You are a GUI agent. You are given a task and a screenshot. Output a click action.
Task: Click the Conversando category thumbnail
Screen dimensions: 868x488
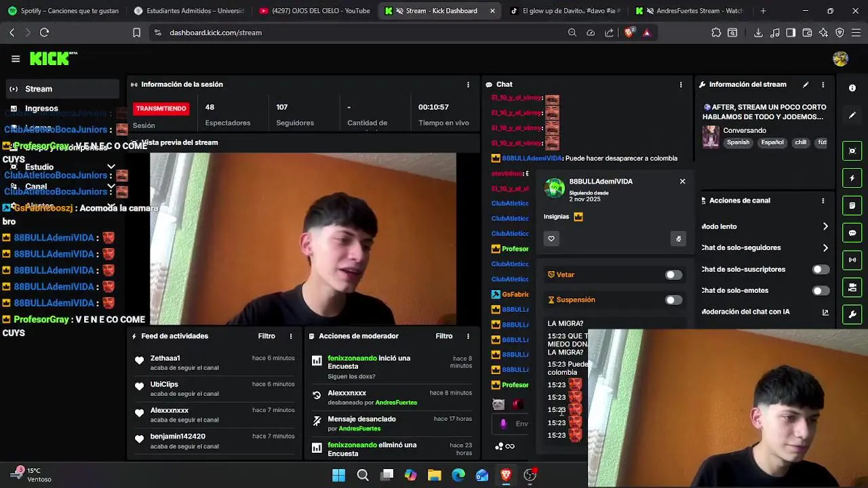point(711,136)
